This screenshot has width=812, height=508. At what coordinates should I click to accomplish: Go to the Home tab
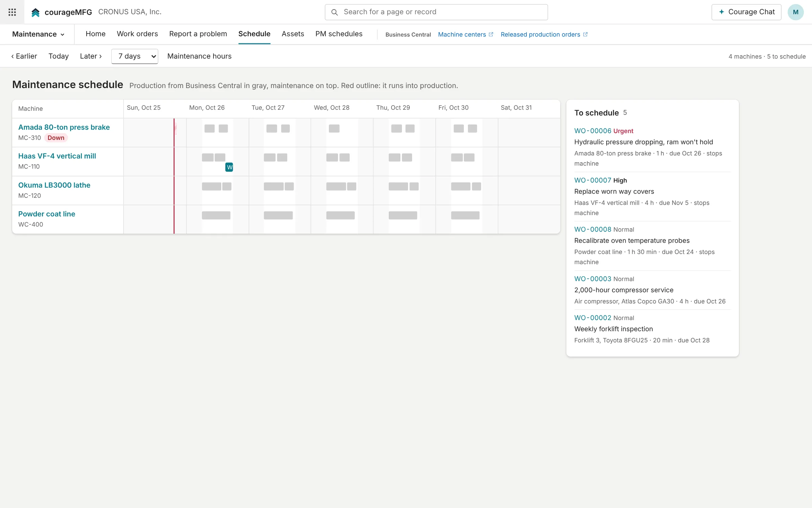click(95, 34)
